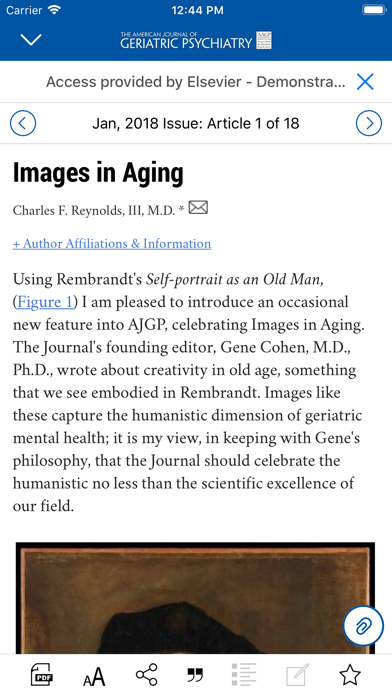392x696 pixels.
Task: Collapse the article with the down chevron
Action: pyautogui.click(x=31, y=40)
